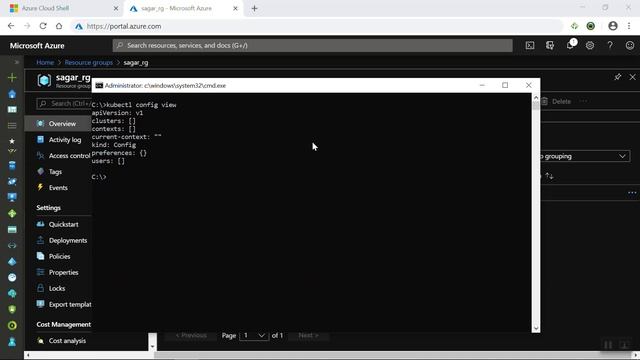
Task: Open Virtual machines sidebar icon
Action: [x=12, y=197]
